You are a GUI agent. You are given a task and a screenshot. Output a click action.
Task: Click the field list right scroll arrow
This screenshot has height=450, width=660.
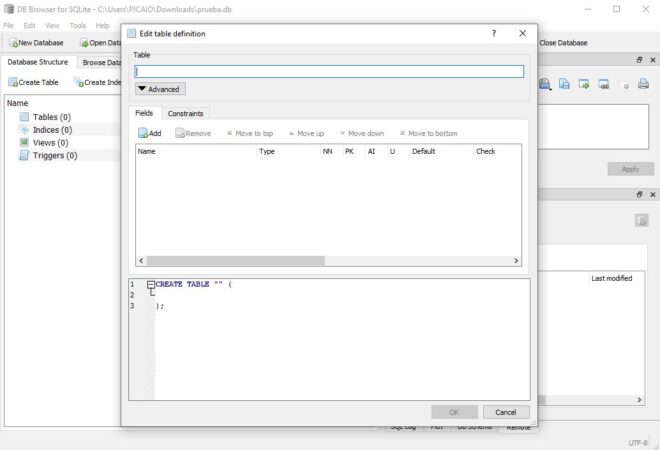pos(517,260)
